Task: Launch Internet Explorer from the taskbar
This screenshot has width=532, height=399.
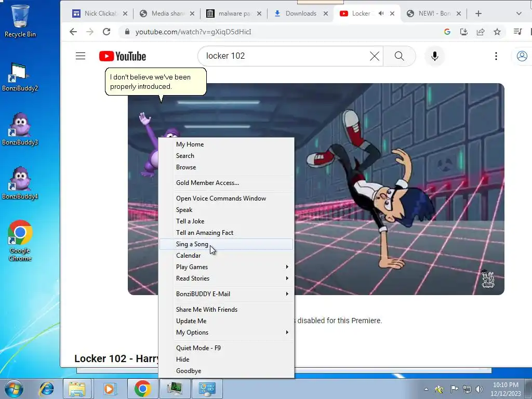Action: click(x=46, y=389)
